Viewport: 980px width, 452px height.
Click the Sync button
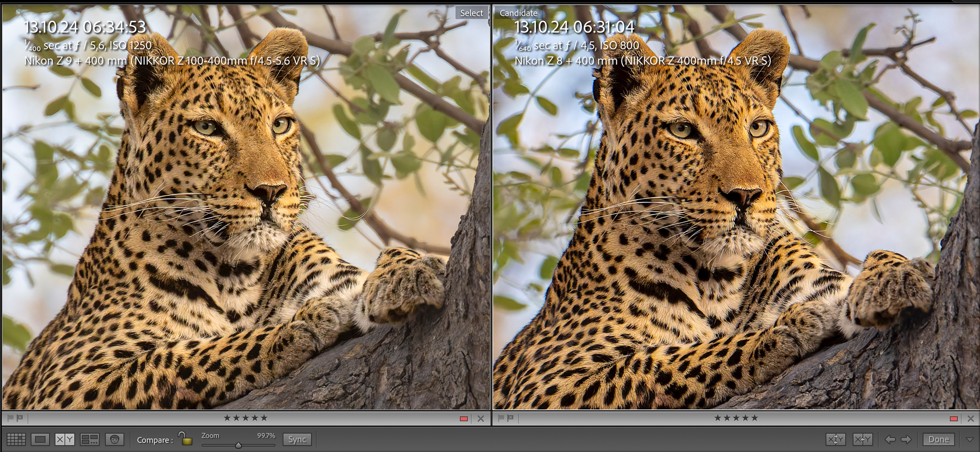coord(297,439)
